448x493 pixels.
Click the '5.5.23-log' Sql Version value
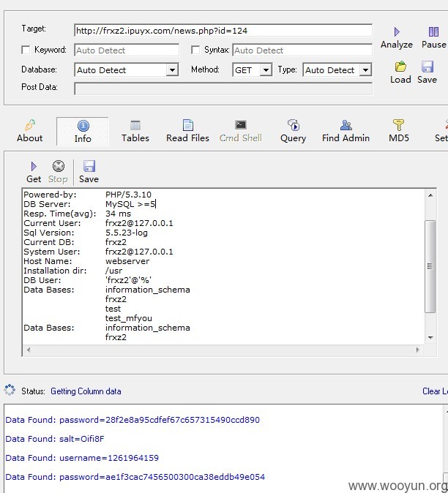coord(127,233)
